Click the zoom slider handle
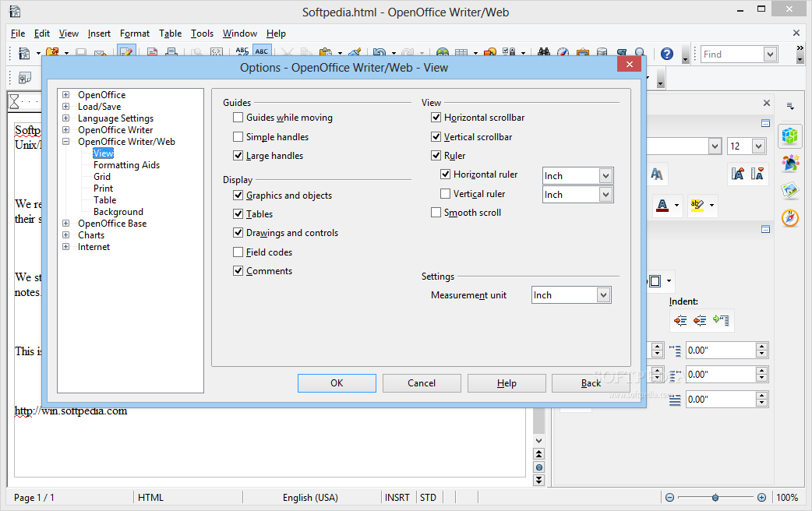Image resolution: width=812 pixels, height=511 pixels. (x=715, y=498)
